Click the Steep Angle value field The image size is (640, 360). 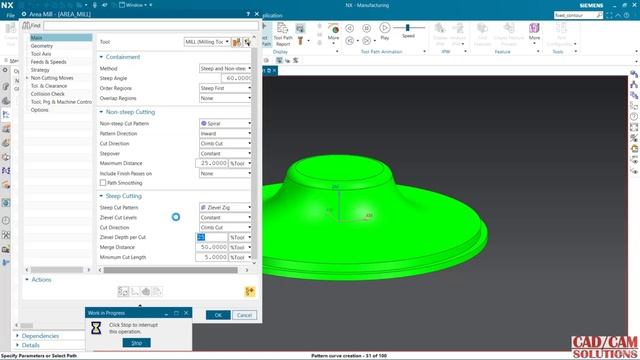[236, 78]
